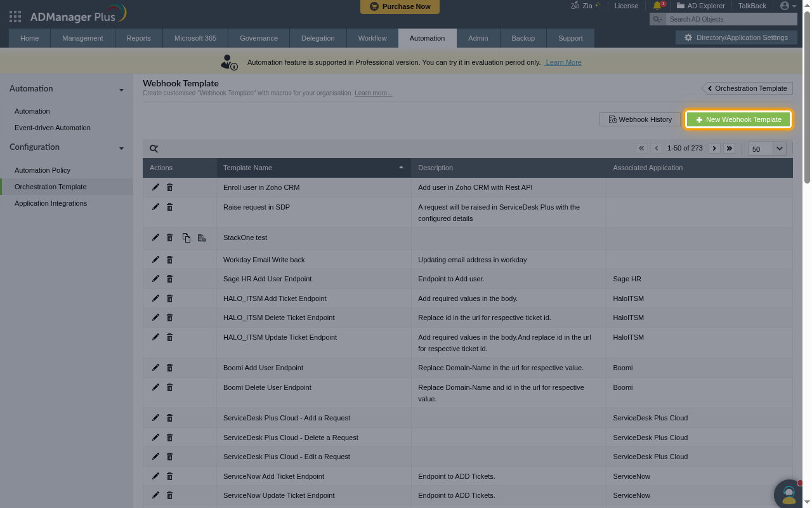The image size is (812, 508).
Task: Open the apps grid launcher icon
Action: [x=15, y=17]
